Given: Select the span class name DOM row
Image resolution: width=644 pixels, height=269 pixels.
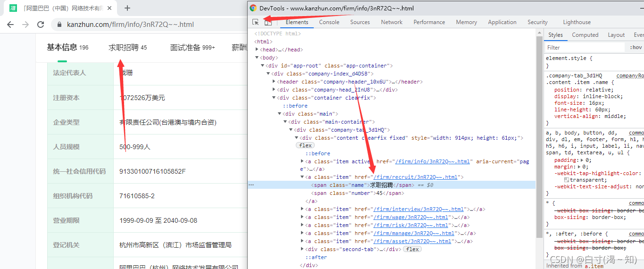Looking at the screenshot, I should pyautogui.click(x=392, y=185).
